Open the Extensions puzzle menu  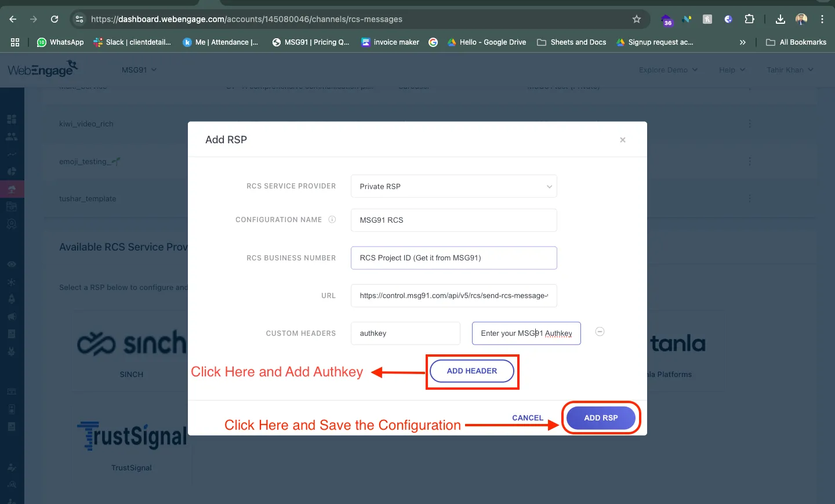click(749, 19)
